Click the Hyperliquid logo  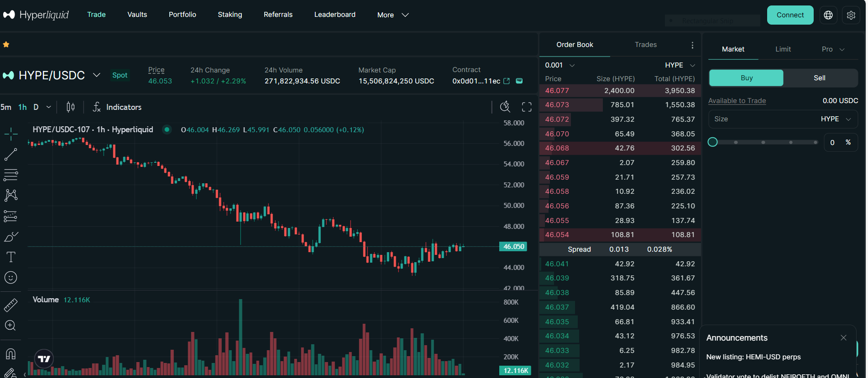tap(36, 15)
